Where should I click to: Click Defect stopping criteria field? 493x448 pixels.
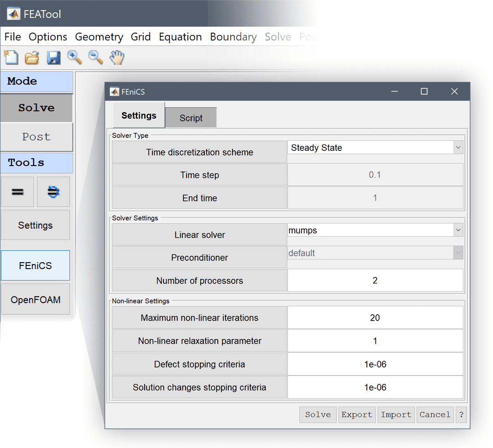coord(375,364)
